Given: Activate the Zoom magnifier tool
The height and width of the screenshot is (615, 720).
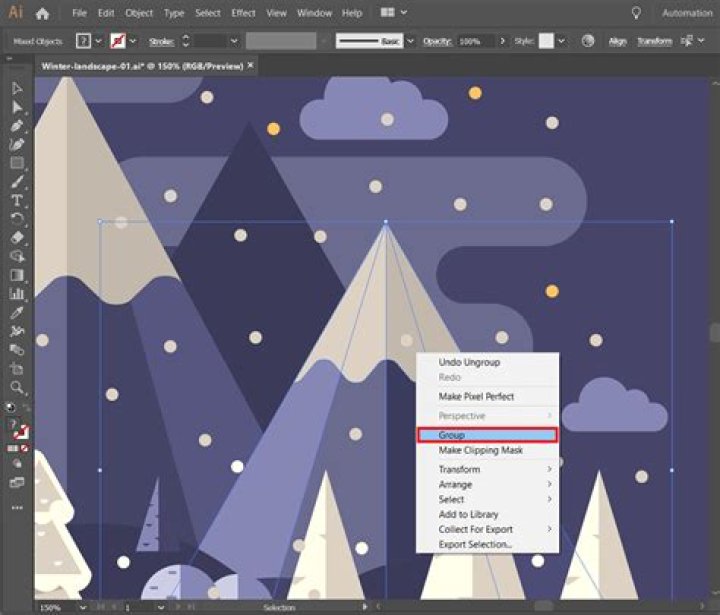Looking at the screenshot, I should 17,387.
